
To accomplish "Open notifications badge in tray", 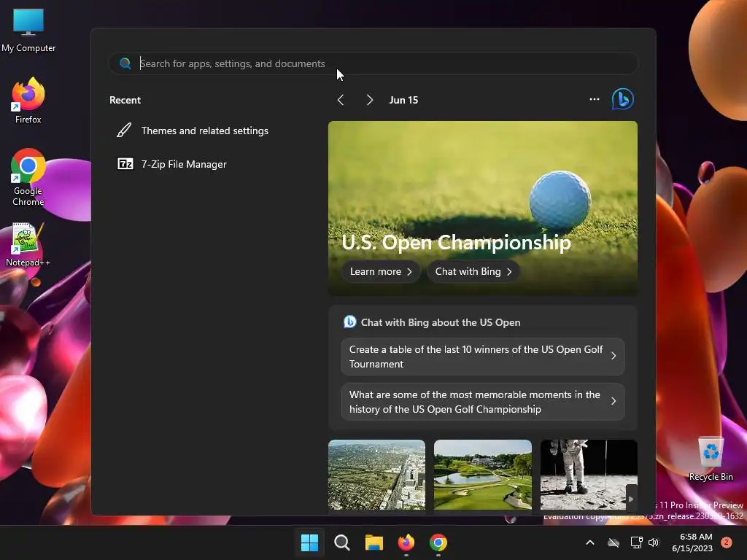I will point(727,542).
